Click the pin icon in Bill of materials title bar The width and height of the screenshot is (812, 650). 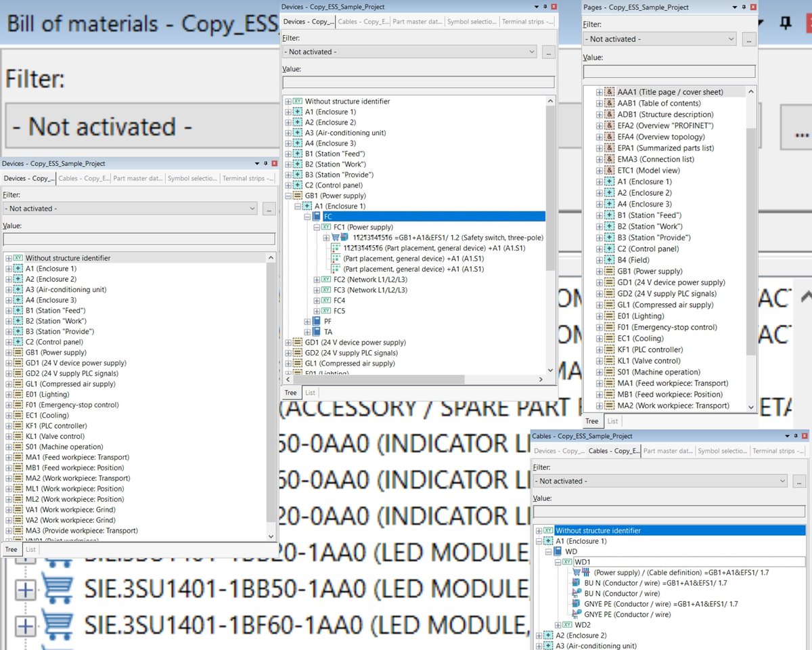786,22
